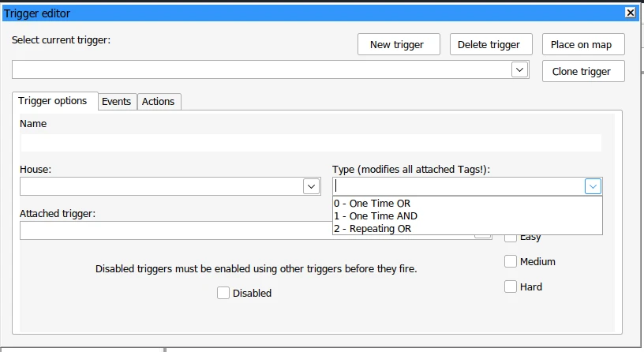Click into the Name text field
The height and width of the screenshot is (352, 644).
click(x=310, y=143)
